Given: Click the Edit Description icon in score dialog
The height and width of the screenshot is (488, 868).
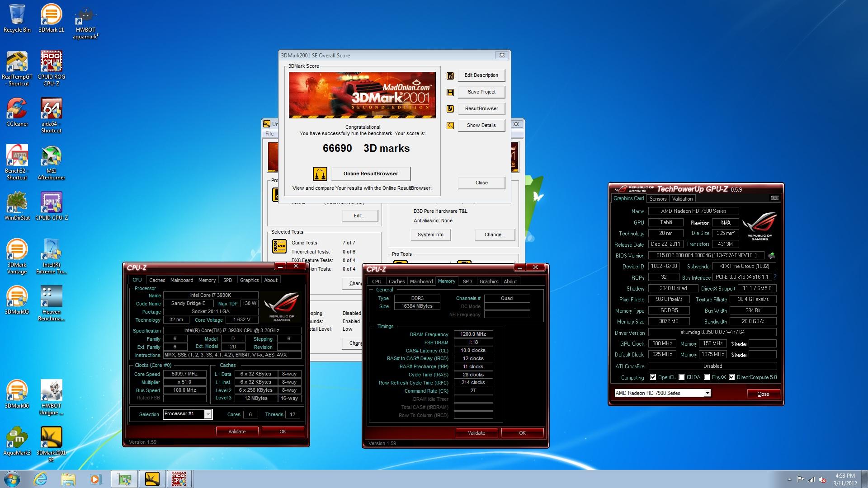Looking at the screenshot, I should [x=450, y=75].
